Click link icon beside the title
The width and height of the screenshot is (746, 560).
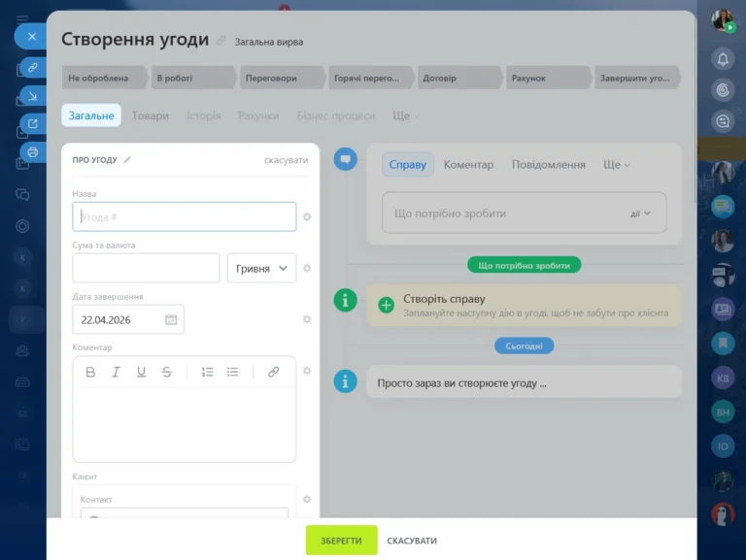[x=220, y=41]
